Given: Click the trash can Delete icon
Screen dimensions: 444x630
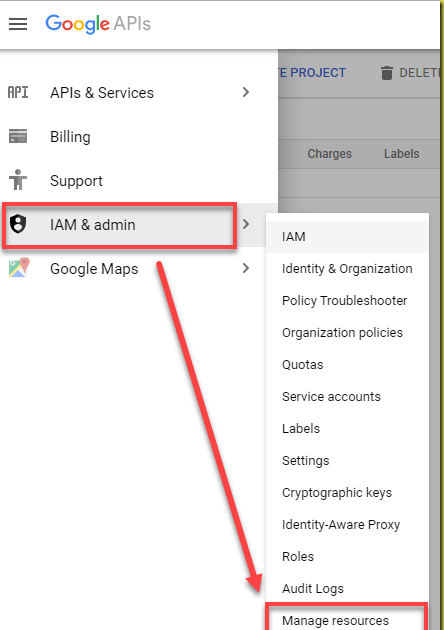Looking at the screenshot, I should click(x=387, y=73).
